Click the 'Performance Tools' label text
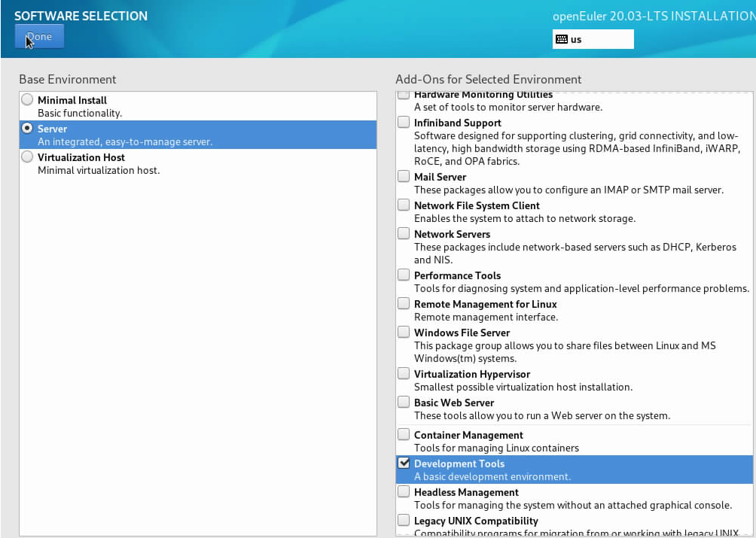This screenshot has height=538, width=756. pyautogui.click(x=458, y=275)
